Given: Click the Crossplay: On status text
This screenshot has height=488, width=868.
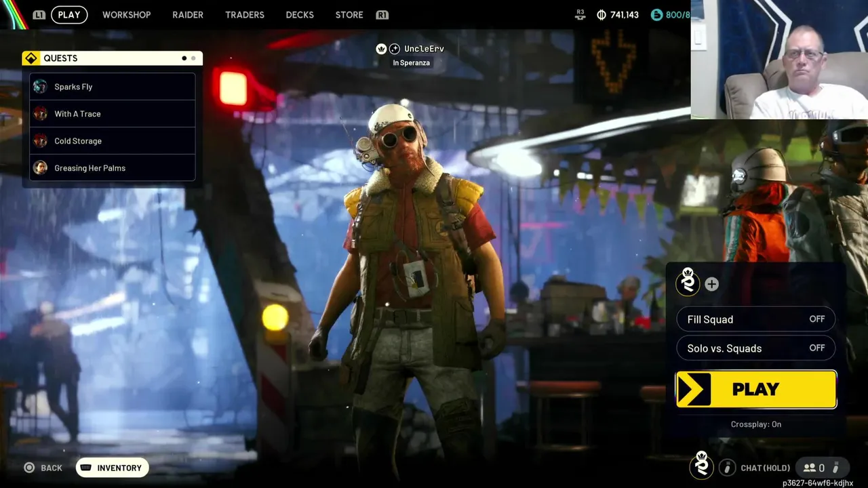Looking at the screenshot, I should click(756, 424).
